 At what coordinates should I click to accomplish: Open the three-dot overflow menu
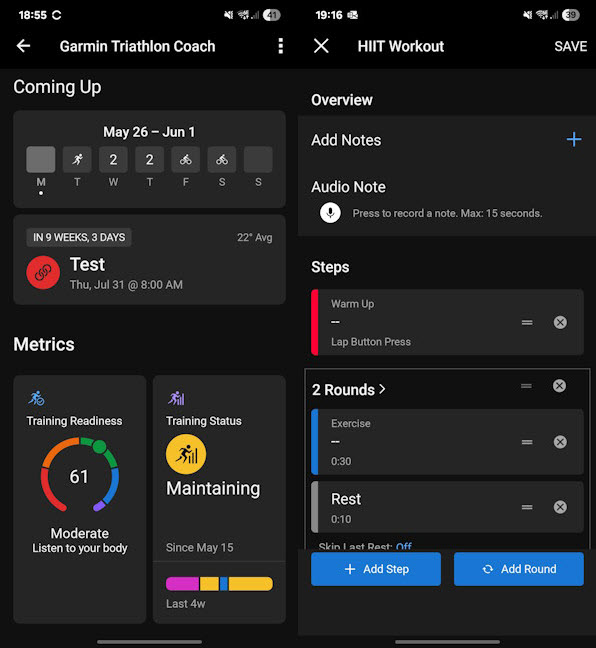point(281,46)
